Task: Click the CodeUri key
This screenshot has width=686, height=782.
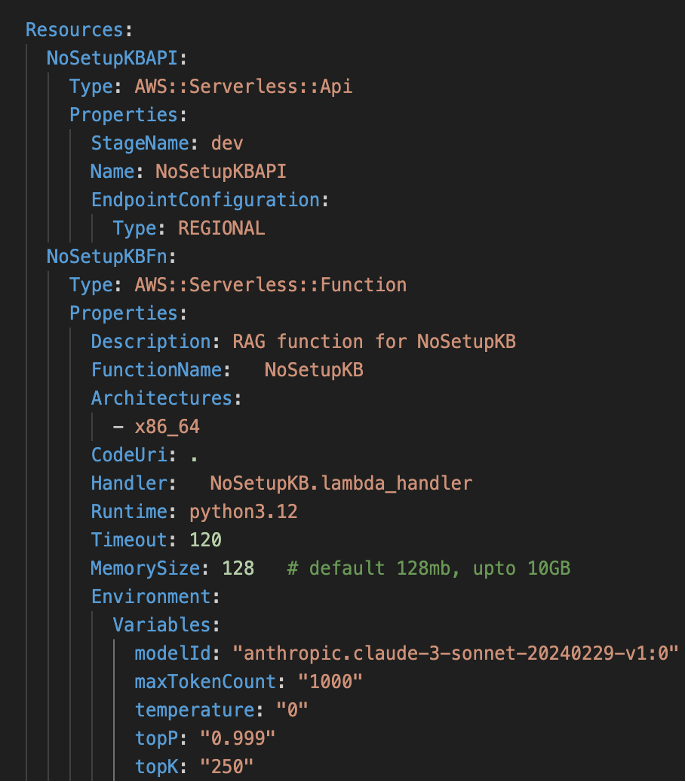Action: 128,455
